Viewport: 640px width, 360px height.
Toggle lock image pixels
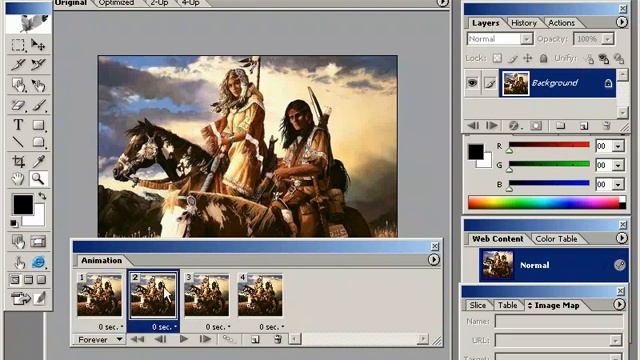pyautogui.click(x=513, y=58)
